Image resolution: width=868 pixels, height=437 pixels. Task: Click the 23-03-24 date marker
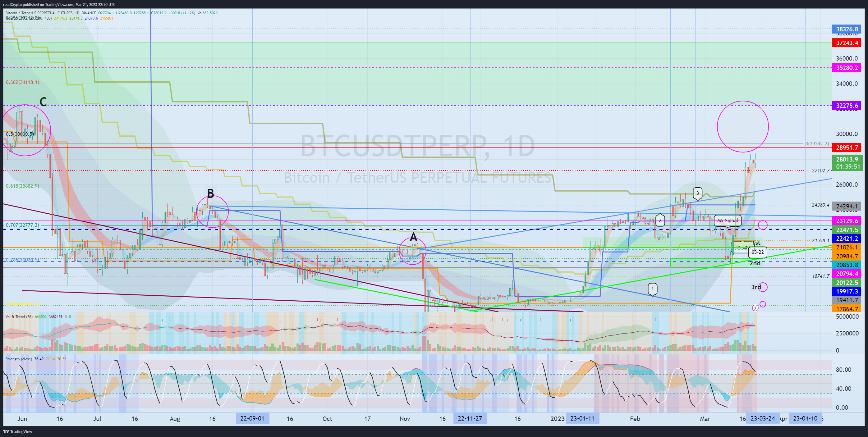[763, 418]
